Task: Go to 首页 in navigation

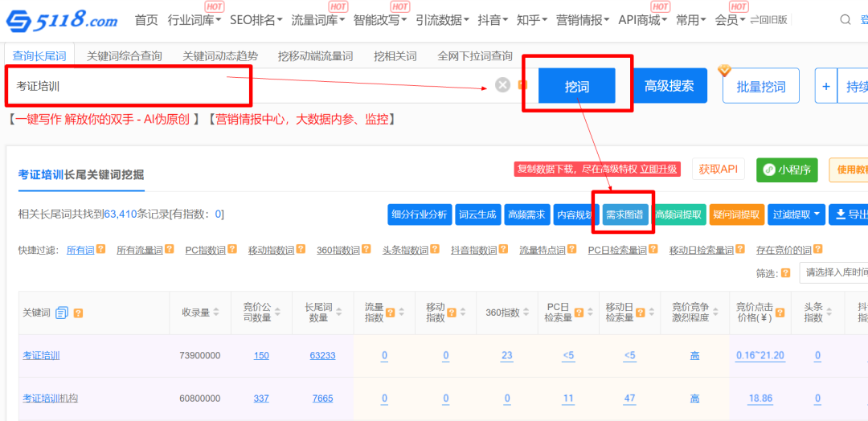Action: (x=146, y=20)
